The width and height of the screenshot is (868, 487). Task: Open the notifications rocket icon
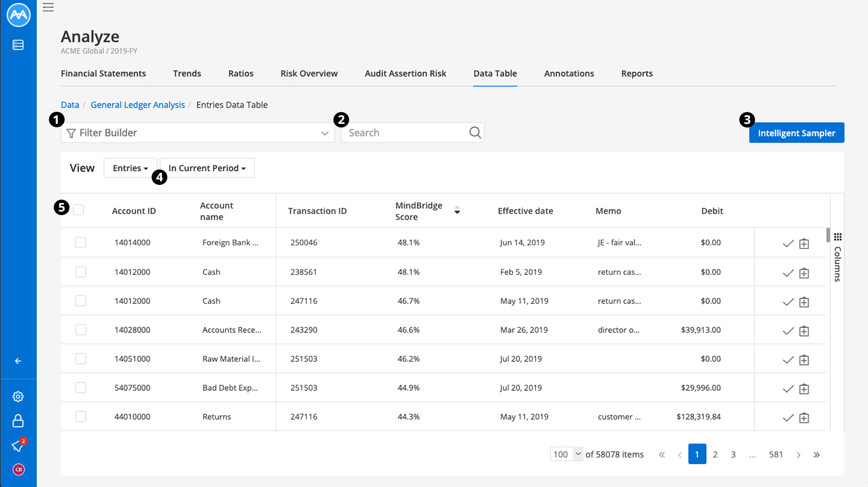tap(18, 446)
